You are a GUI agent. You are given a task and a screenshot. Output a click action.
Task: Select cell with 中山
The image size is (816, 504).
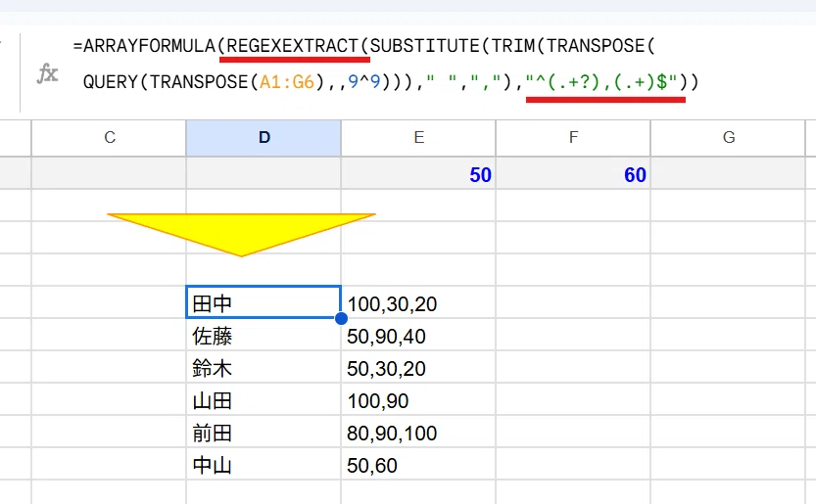point(264,465)
